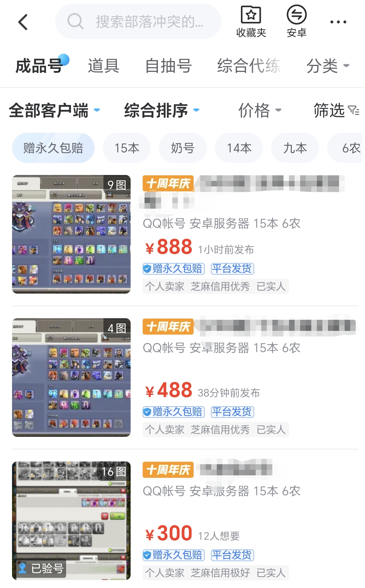The width and height of the screenshot is (365, 588).
Task: Switch to the 自抽号 tab
Action: pyautogui.click(x=169, y=66)
